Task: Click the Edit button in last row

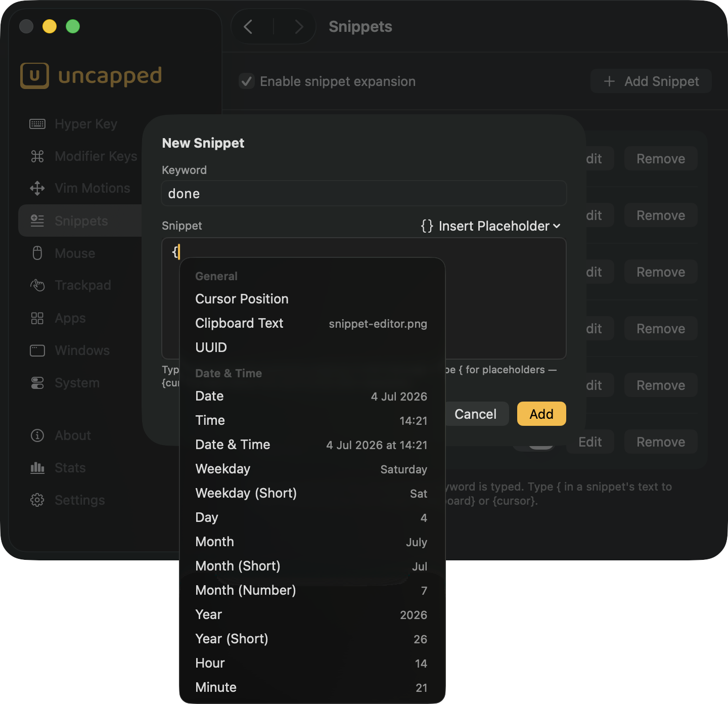Action: point(590,442)
